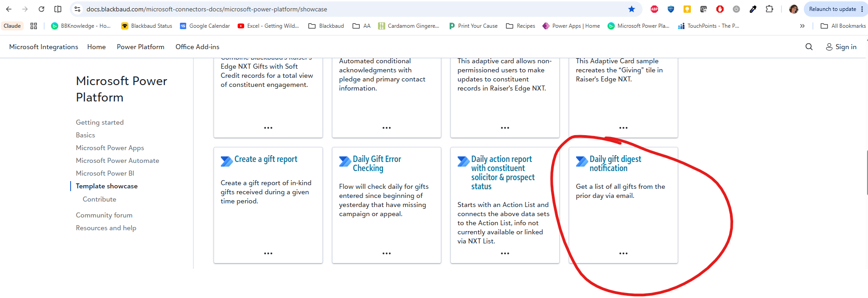Open the Recipes bookmarks folder
This screenshot has height=298, width=868.
pyautogui.click(x=521, y=26)
